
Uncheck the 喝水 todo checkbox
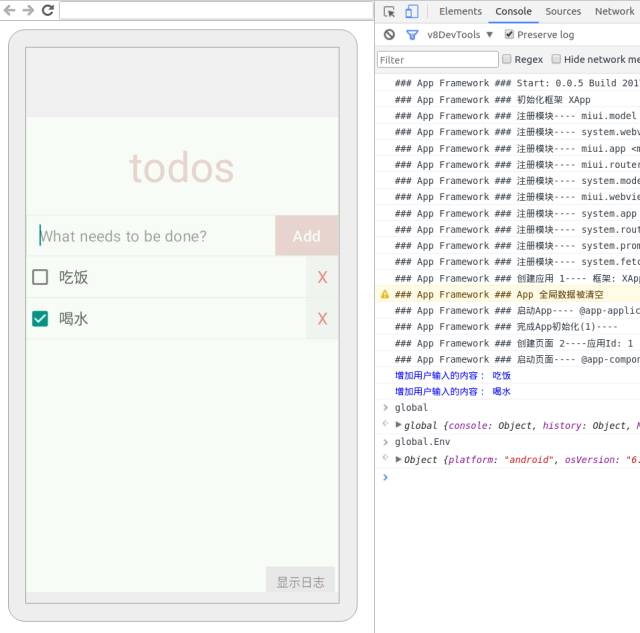point(40,319)
